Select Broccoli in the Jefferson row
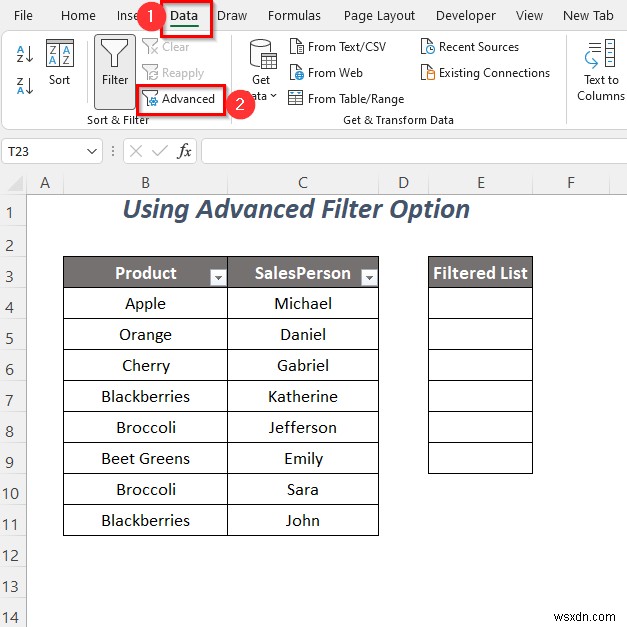The image size is (627, 627). click(x=146, y=427)
